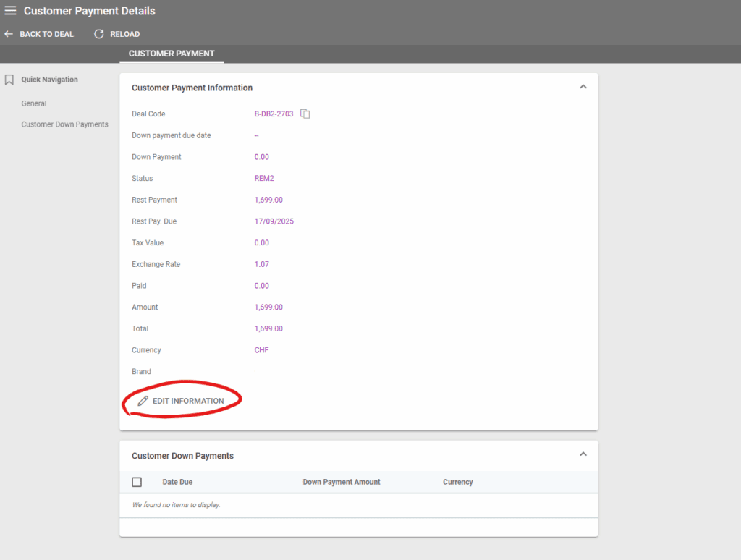
Task: Click the back arrow icon
Action: 9,34
